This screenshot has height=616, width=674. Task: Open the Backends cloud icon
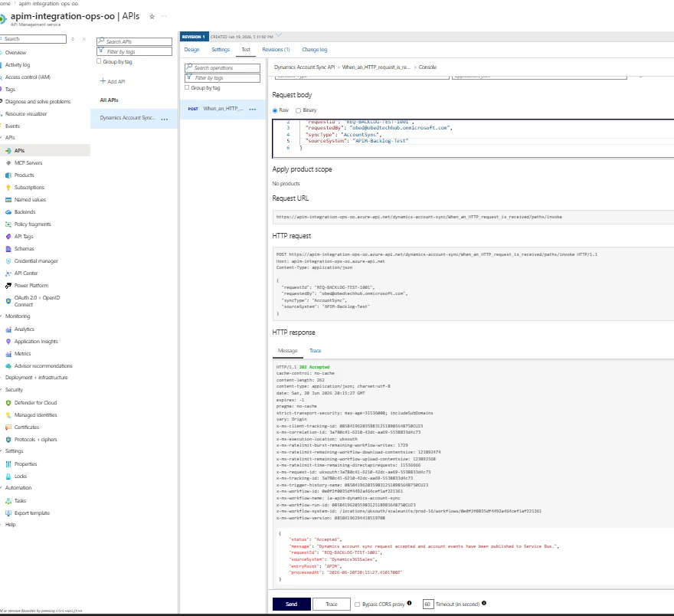8,212
